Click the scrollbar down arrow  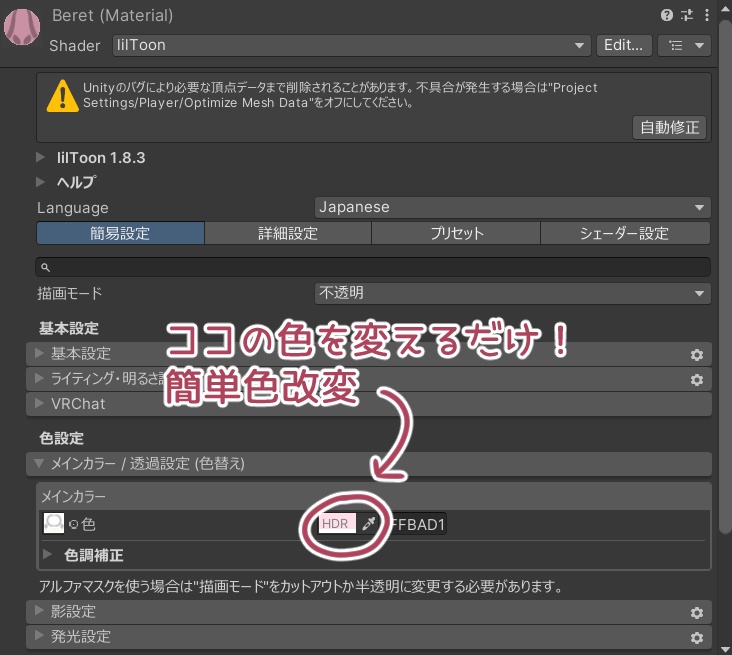click(x=725, y=649)
